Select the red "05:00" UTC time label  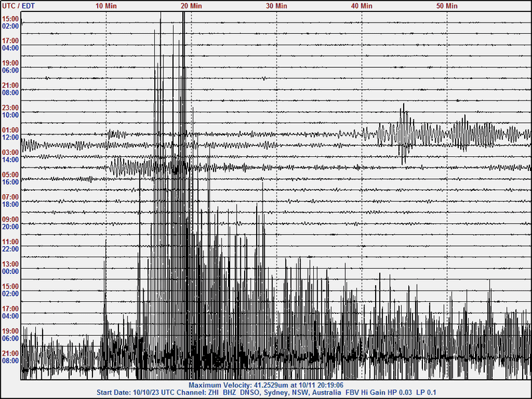click(11, 175)
